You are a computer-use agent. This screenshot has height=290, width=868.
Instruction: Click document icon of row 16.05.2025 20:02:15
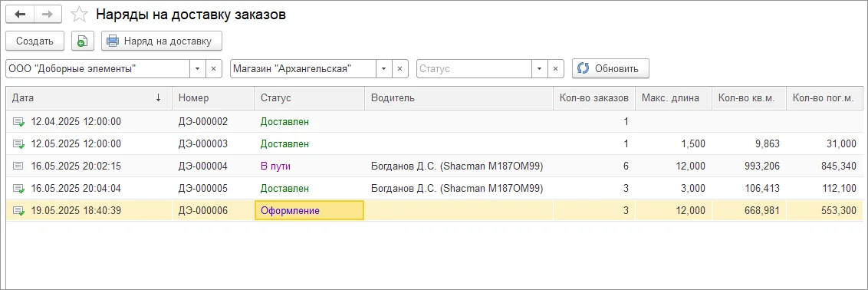click(19, 166)
